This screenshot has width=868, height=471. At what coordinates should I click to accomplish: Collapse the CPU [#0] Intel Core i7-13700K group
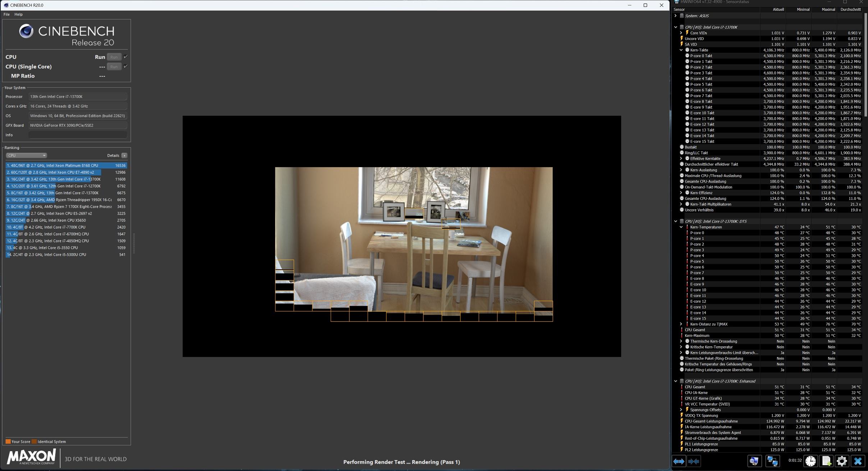676,27
